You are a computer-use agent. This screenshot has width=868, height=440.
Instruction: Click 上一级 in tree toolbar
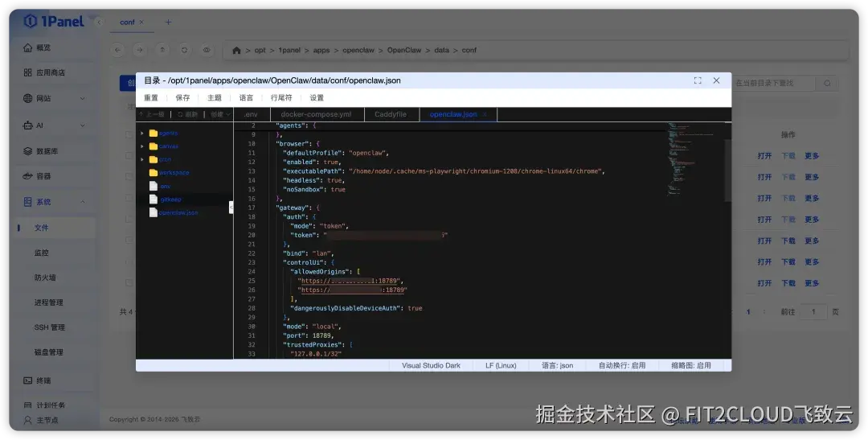pos(152,114)
